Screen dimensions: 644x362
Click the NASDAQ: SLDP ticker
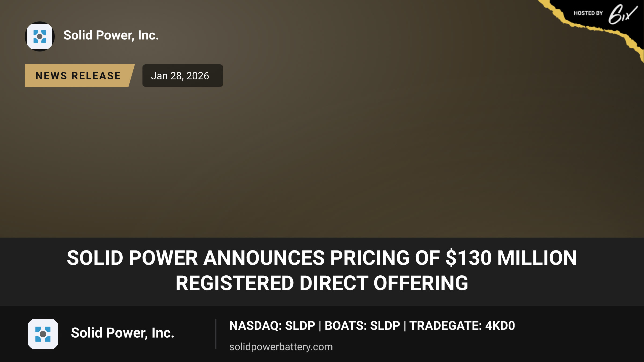272,326
